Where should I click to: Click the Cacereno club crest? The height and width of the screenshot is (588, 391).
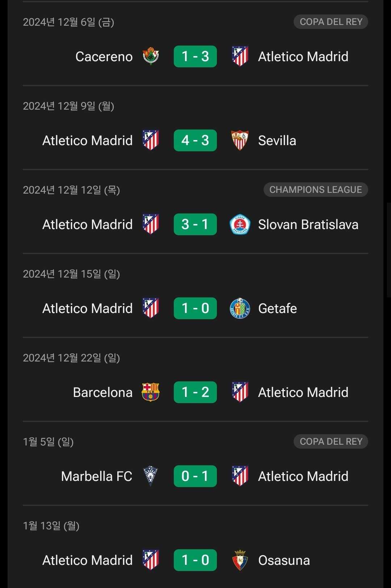click(x=151, y=56)
